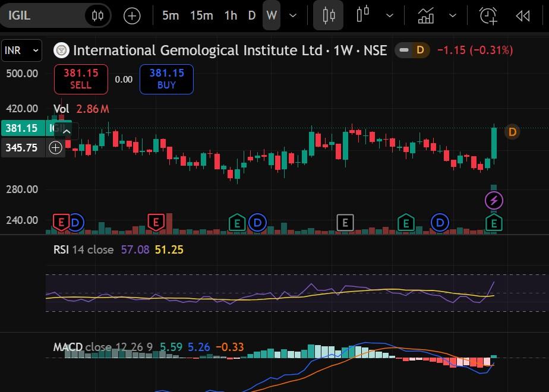Screen dimensions: 549x392
Task: Click the orange D badge at the price line
Action: [x=512, y=132]
